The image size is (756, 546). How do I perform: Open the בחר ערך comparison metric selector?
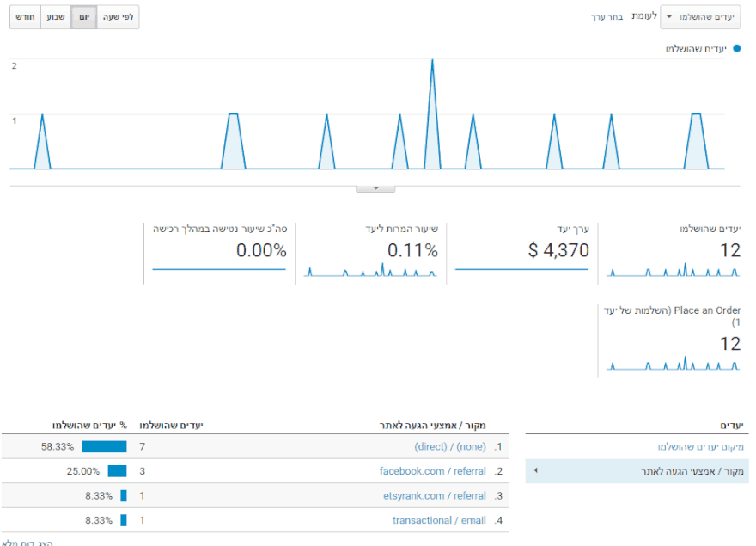click(x=606, y=17)
